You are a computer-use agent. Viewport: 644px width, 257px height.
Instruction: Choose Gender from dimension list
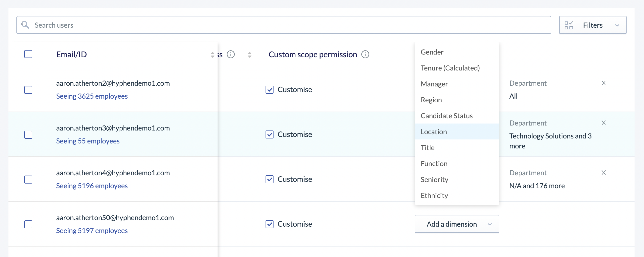[457, 52]
